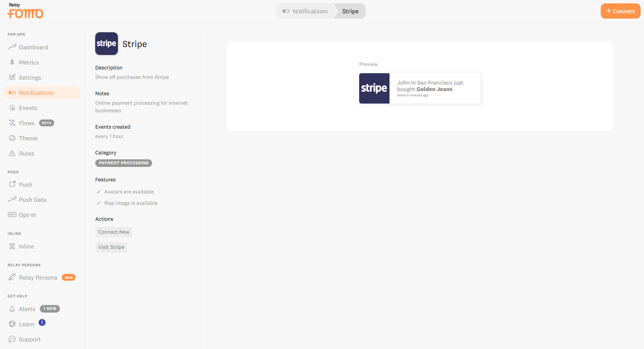This screenshot has height=349, width=644.
Task: Select Notifications in the sidebar
Action: pos(42,93)
